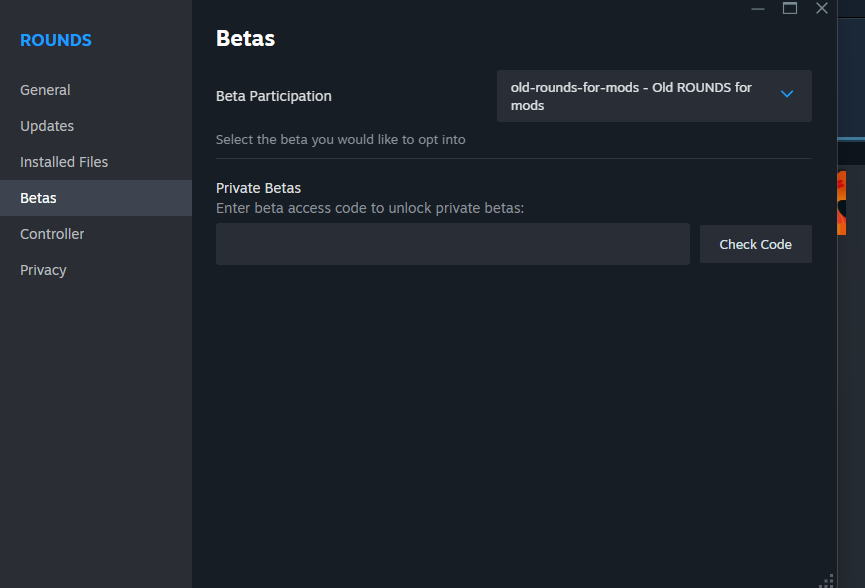Click the Betas page heading

245,39
